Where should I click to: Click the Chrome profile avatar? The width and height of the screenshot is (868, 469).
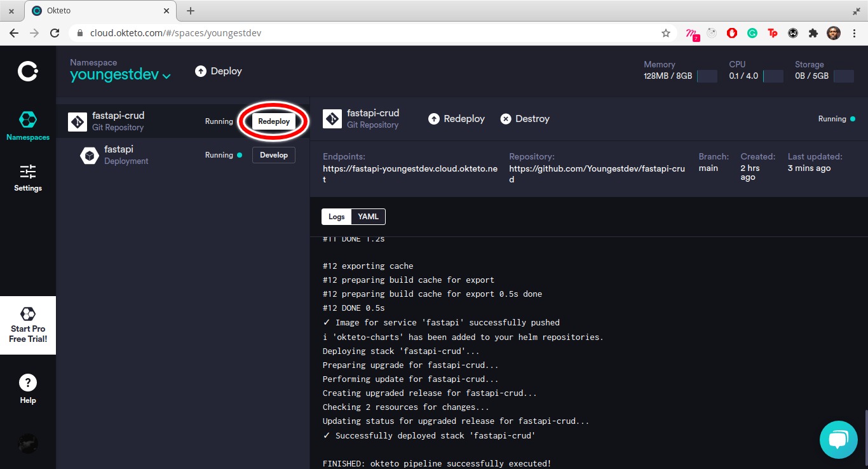(834, 33)
